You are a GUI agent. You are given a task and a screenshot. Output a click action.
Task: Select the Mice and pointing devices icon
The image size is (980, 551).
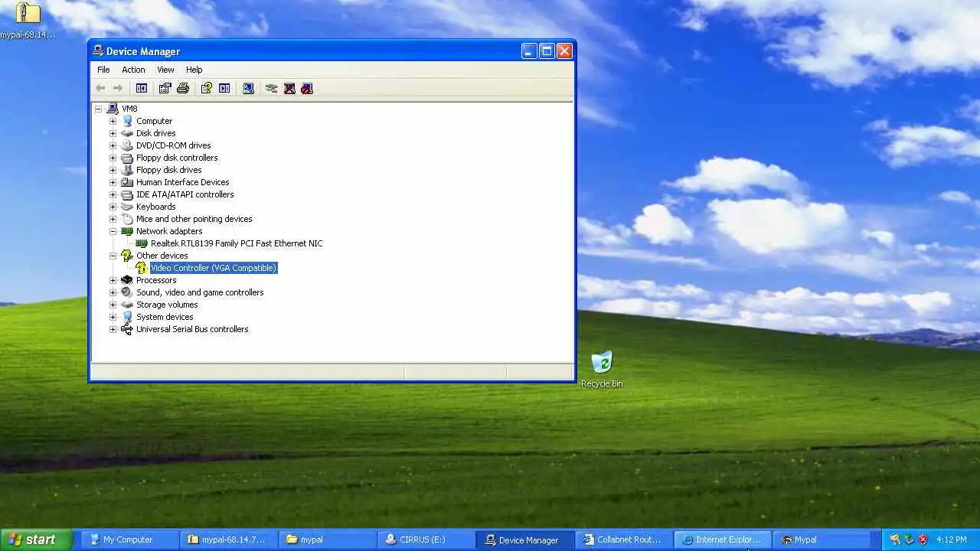click(127, 219)
